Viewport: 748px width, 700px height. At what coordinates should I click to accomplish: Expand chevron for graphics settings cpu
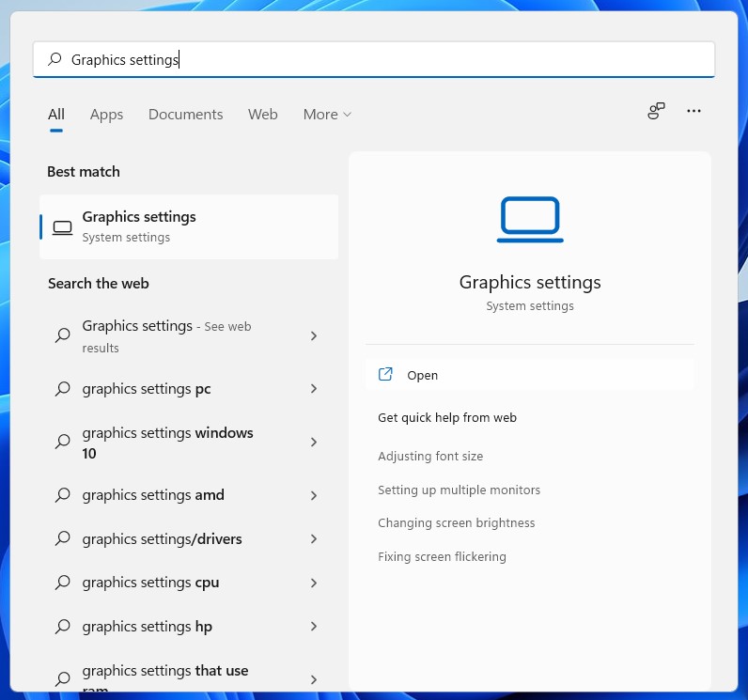click(314, 583)
